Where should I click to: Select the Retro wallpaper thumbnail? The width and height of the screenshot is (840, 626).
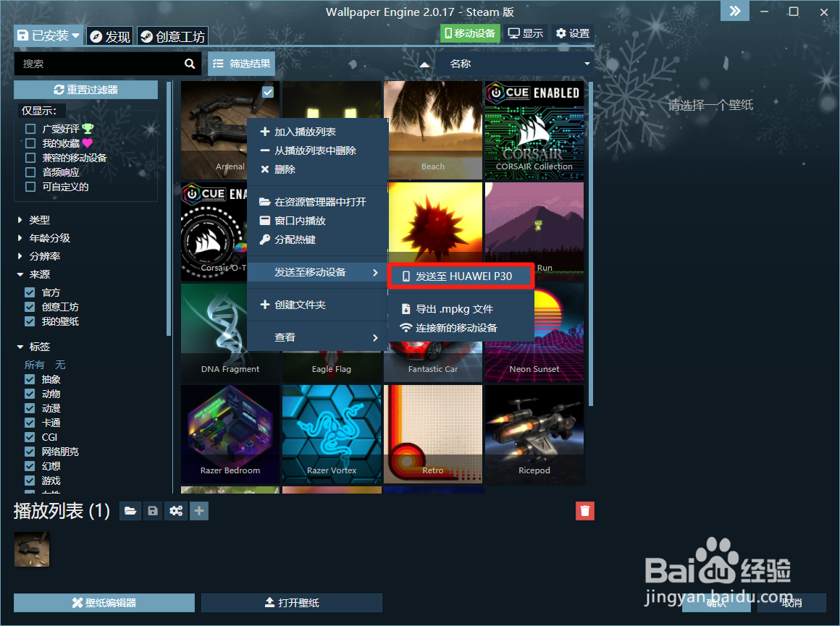click(x=433, y=434)
